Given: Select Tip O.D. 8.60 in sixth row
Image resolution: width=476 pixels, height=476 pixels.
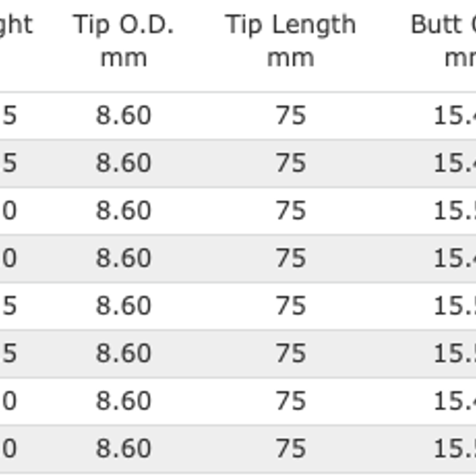Looking at the screenshot, I should tap(123, 353).
